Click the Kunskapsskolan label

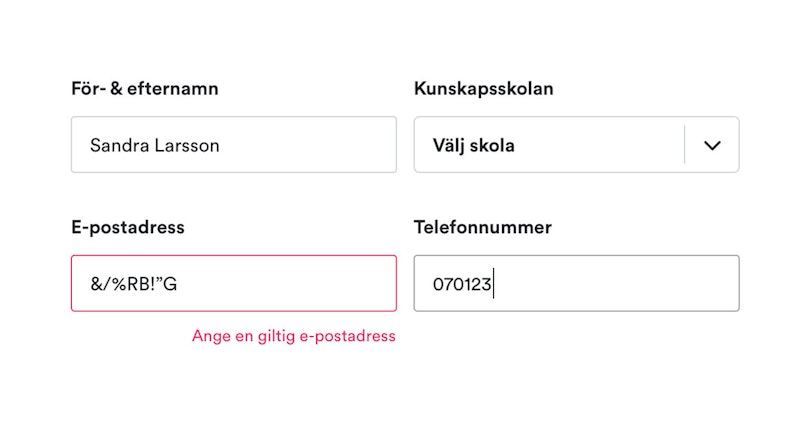point(483,89)
